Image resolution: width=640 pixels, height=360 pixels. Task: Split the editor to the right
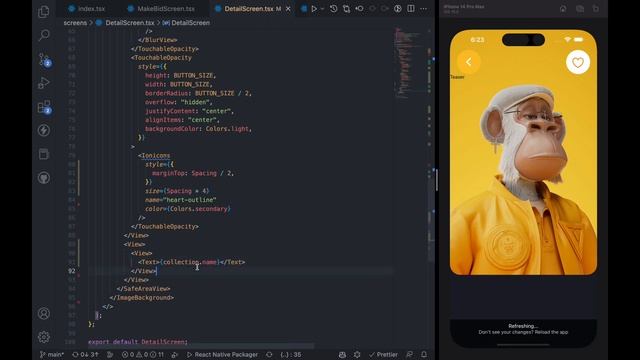pos(411,9)
